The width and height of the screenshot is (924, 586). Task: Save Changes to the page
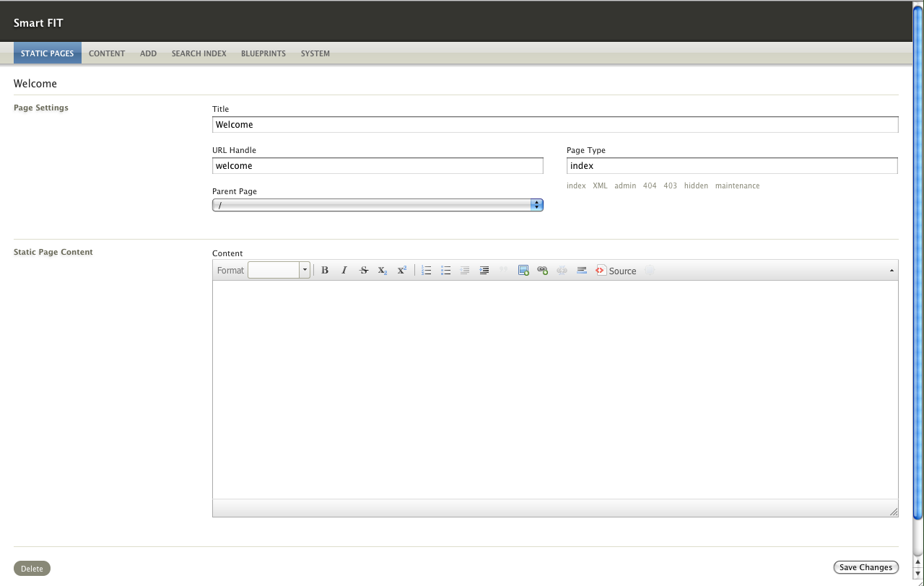click(866, 567)
